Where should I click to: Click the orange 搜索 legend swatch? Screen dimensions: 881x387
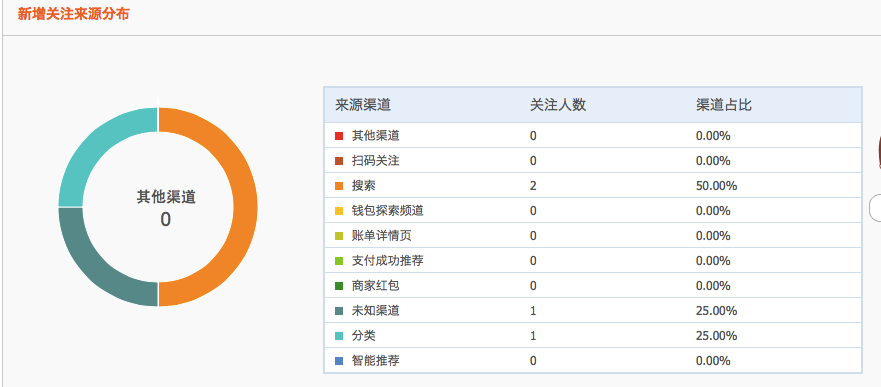[x=339, y=186]
